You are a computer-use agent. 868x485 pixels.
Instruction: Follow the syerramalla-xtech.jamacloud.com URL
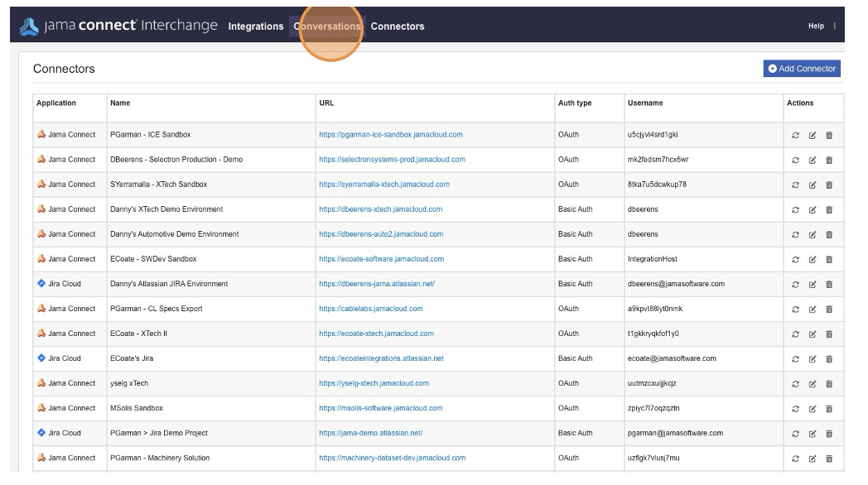384,185
